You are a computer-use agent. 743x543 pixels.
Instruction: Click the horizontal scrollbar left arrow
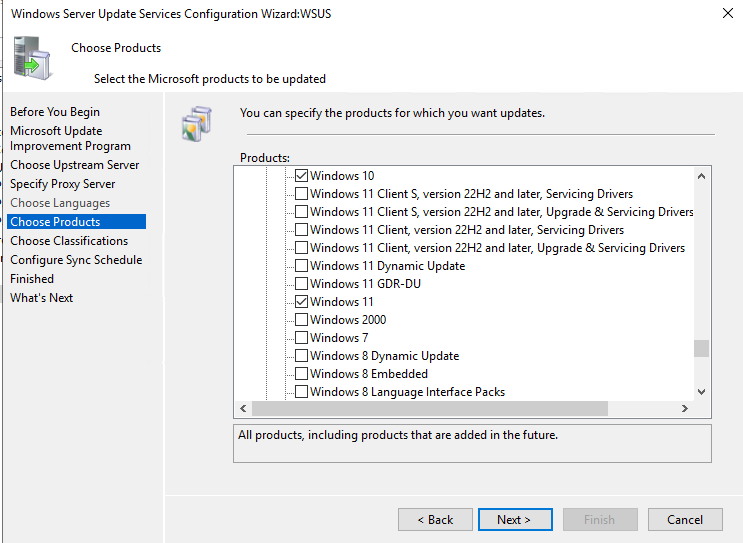pos(243,409)
